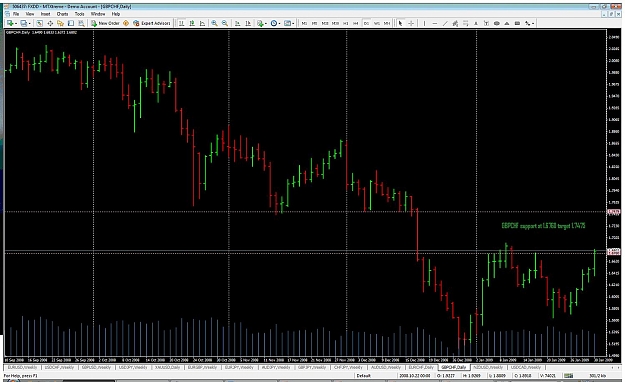Select the M15 timeframe

pos(325,23)
